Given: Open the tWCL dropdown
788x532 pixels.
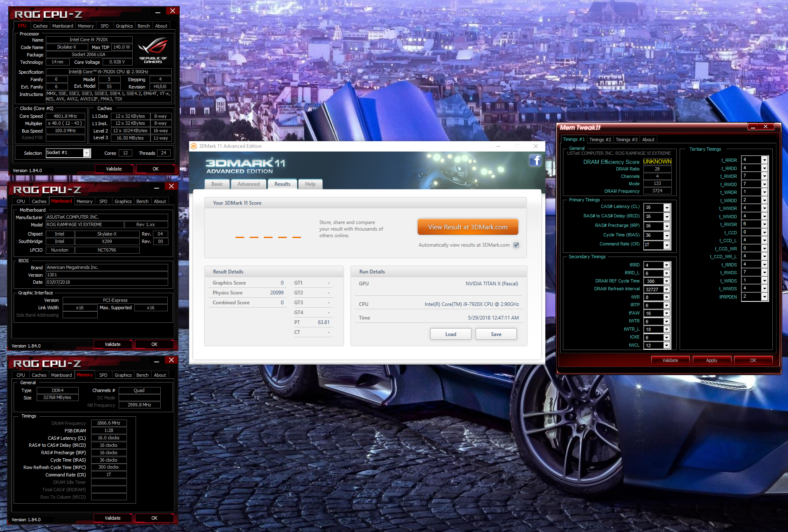Looking at the screenshot, I should click(x=666, y=346).
